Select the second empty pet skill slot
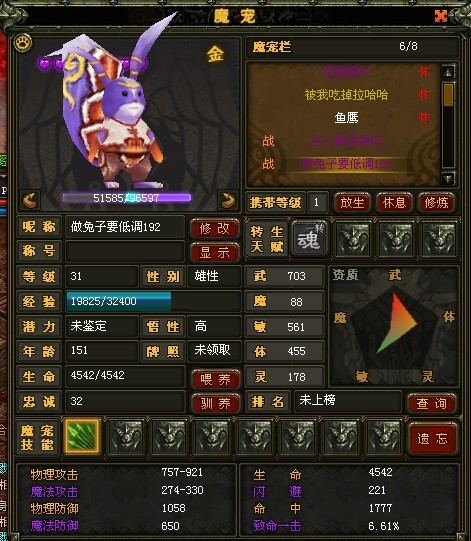The height and width of the screenshot is (541, 471). coord(169,436)
